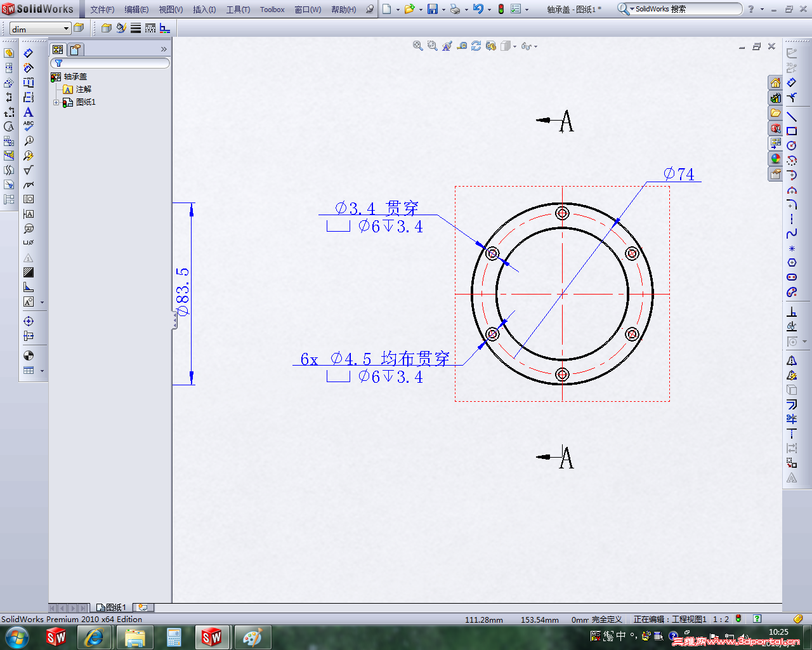812x650 pixels.
Task: Open the 窗口(W) menu
Action: coord(308,10)
